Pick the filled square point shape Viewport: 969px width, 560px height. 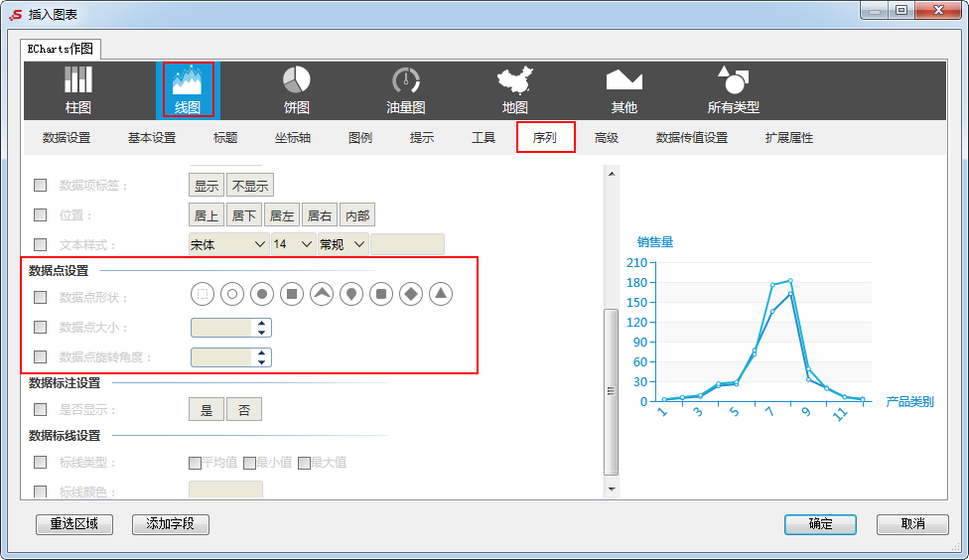(292, 294)
